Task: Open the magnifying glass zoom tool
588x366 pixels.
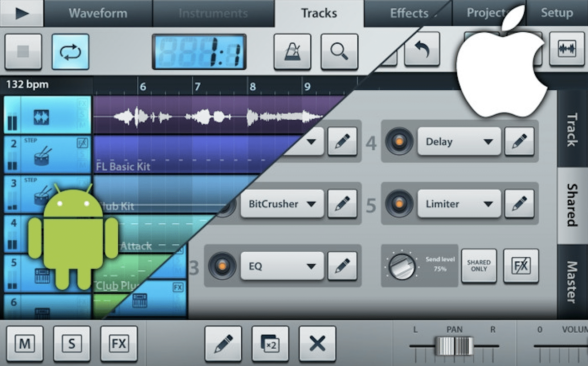Action: pos(339,52)
